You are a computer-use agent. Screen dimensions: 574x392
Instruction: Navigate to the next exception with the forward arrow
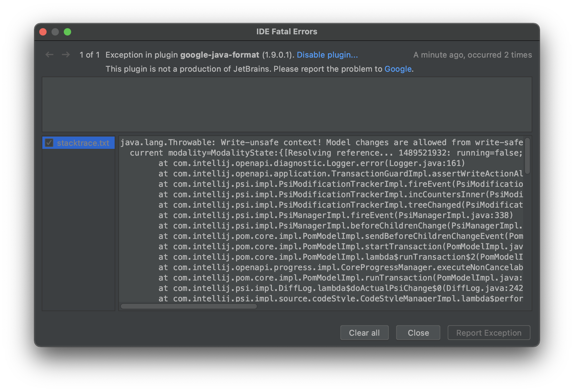click(66, 55)
